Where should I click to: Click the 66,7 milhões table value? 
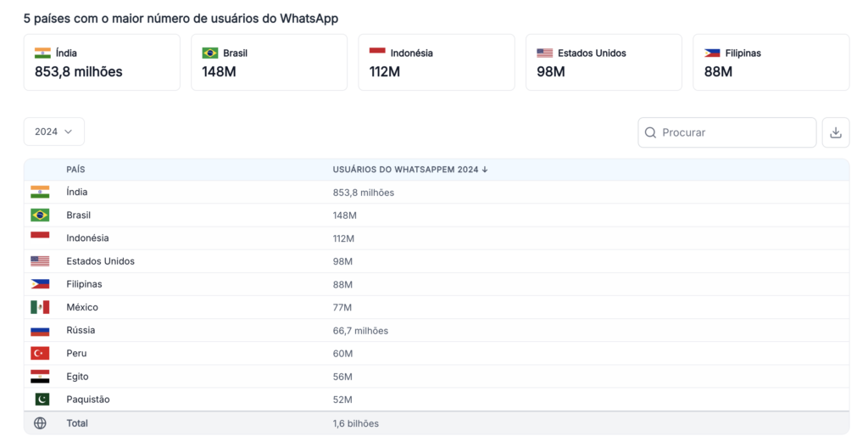point(360,331)
